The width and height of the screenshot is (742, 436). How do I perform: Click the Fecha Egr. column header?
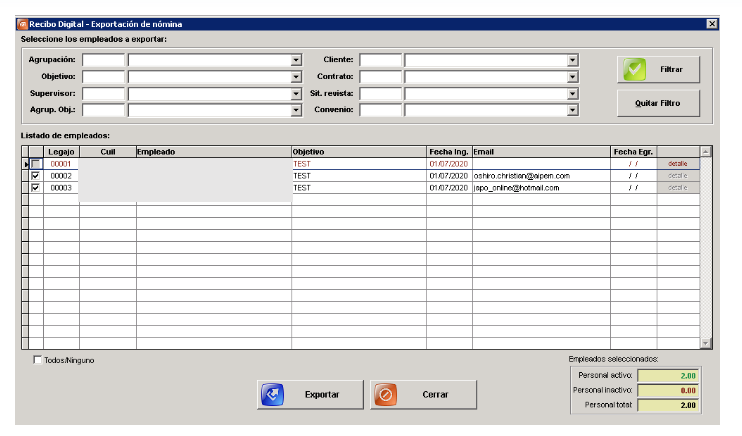633,152
